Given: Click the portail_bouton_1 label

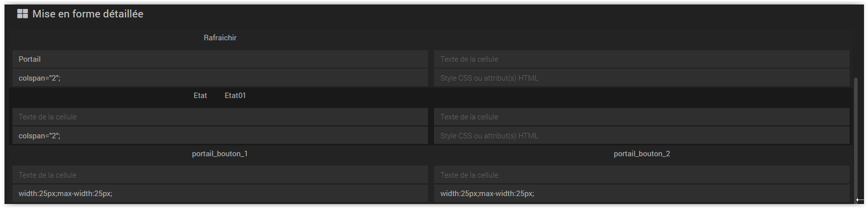Looking at the screenshot, I should coord(219,154).
